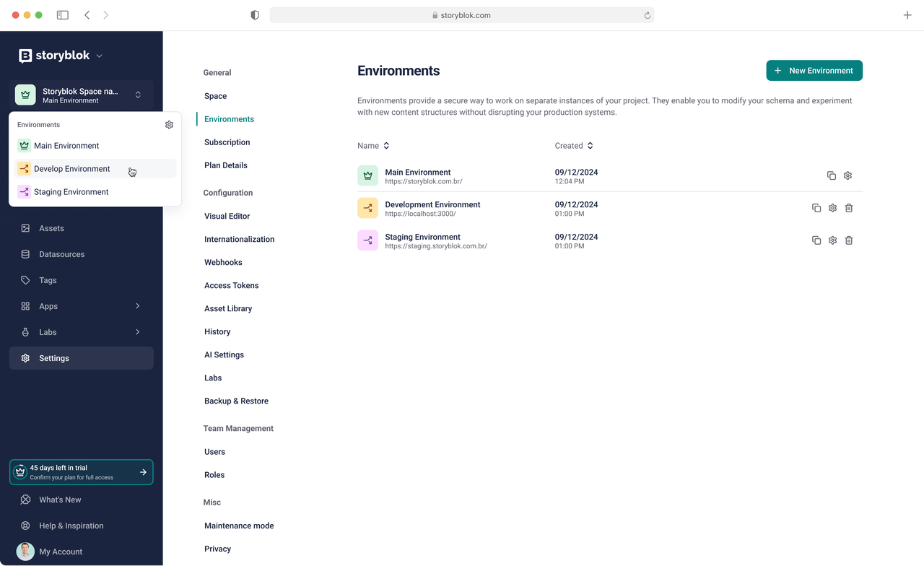Duplicate the Development Environment
924x566 pixels.
click(x=816, y=208)
